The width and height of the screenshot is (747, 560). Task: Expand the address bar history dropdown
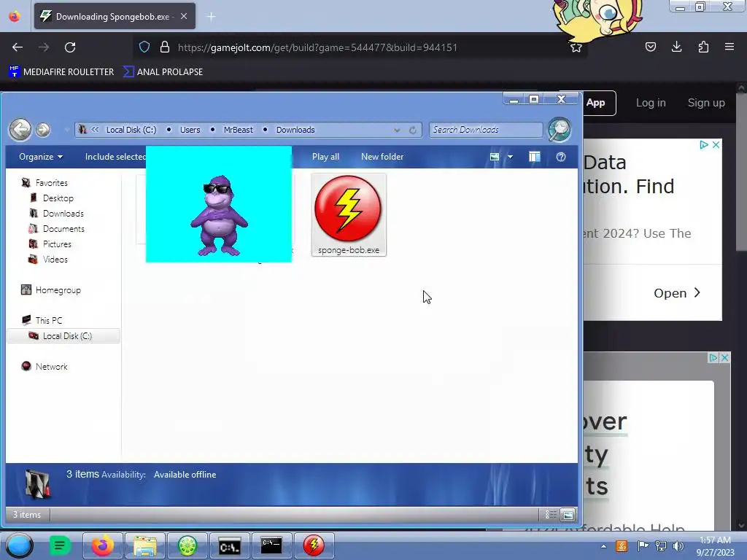[397, 130]
